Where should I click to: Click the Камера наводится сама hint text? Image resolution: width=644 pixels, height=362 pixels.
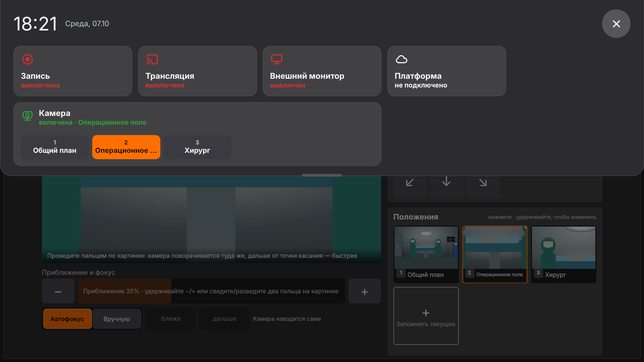(287, 319)
